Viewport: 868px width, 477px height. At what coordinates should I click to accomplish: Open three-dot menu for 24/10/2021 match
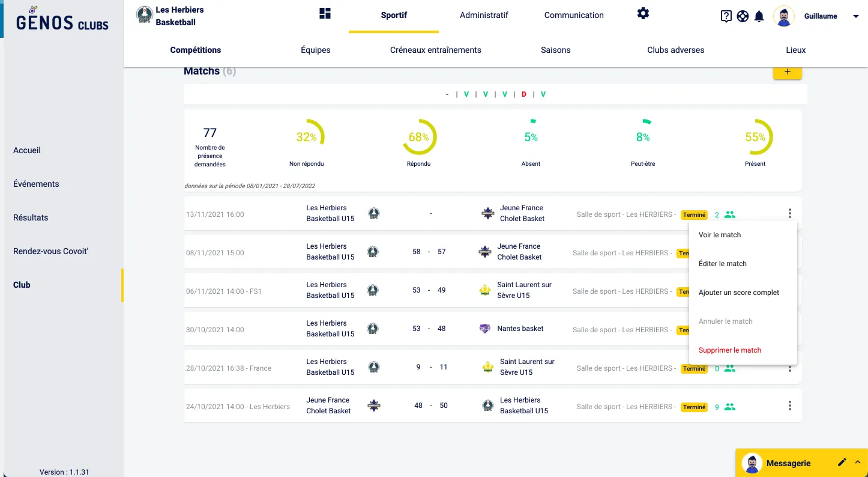coord(790,406)
